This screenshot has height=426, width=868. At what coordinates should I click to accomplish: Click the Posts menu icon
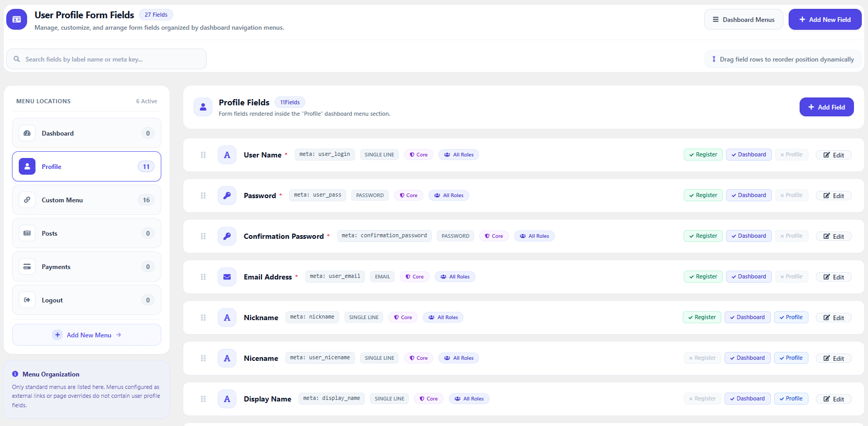pos(27,233)
